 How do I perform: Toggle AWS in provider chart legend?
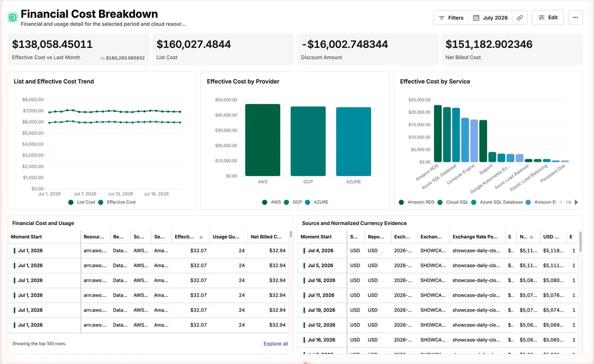(271, 202)
